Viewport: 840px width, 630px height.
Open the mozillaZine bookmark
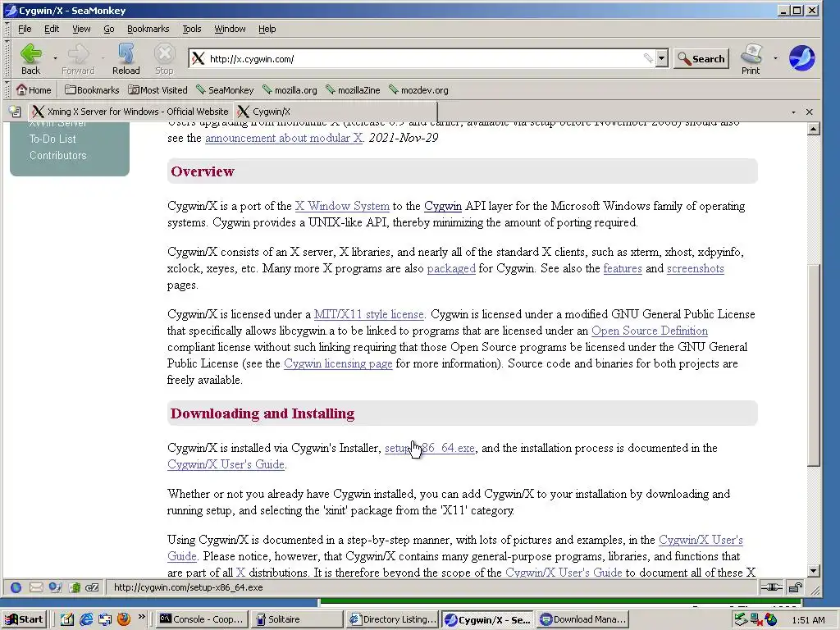click(353, 90)
